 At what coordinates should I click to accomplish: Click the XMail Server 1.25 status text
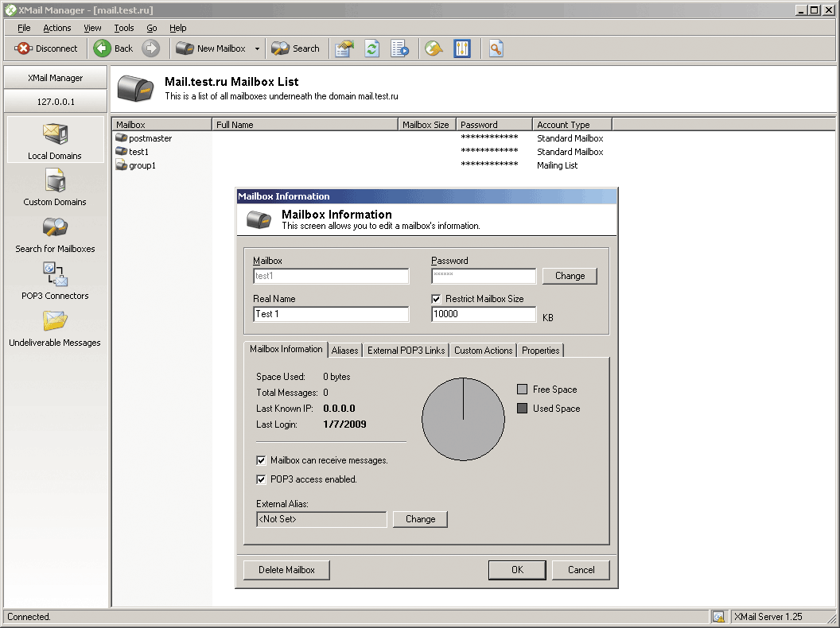pos(768,617)
